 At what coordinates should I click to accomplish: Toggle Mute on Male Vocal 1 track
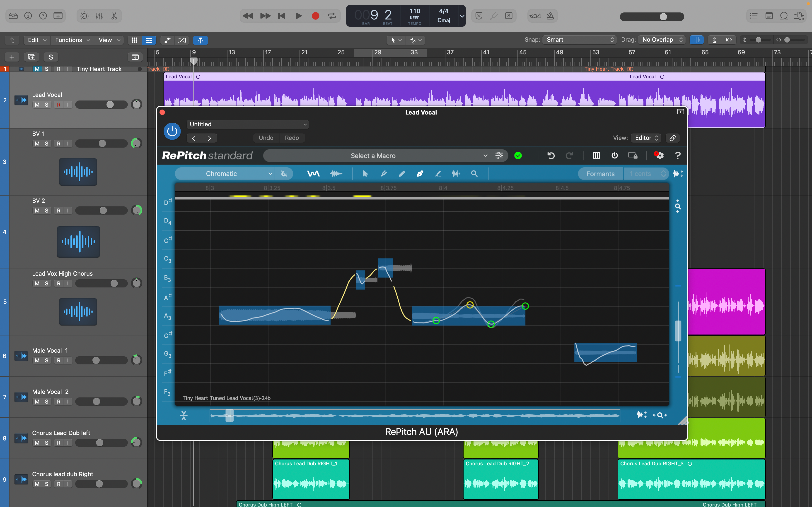point(37,360)
